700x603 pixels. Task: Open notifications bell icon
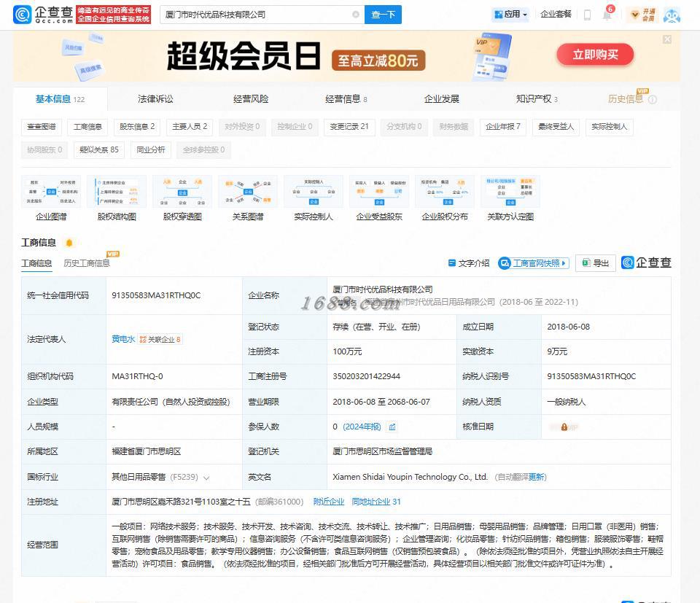[x=607, y=15]
